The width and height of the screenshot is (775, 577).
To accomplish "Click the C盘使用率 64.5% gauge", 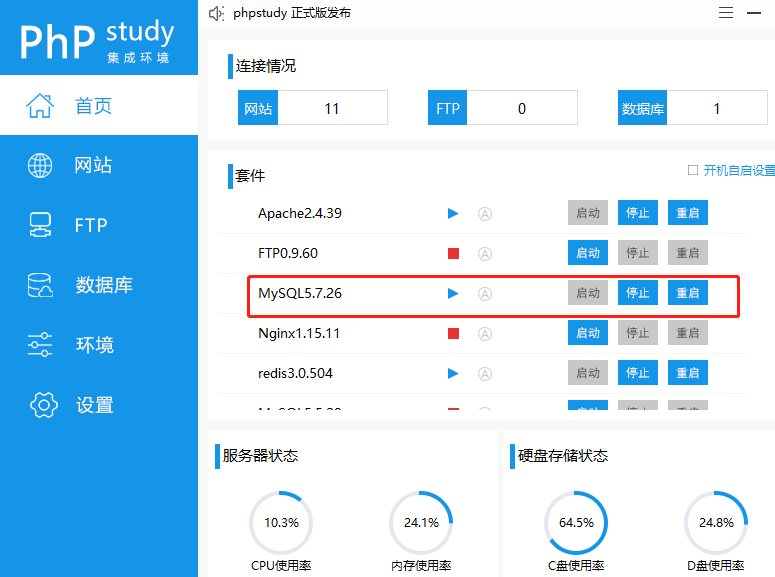I will (x=576, y=523).
